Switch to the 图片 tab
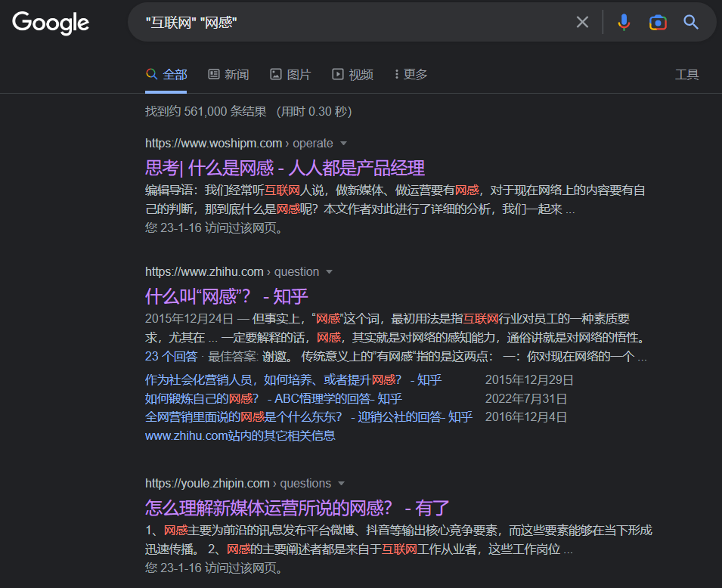Viewport: 722px width, 588px height. (x=290, y=75)
